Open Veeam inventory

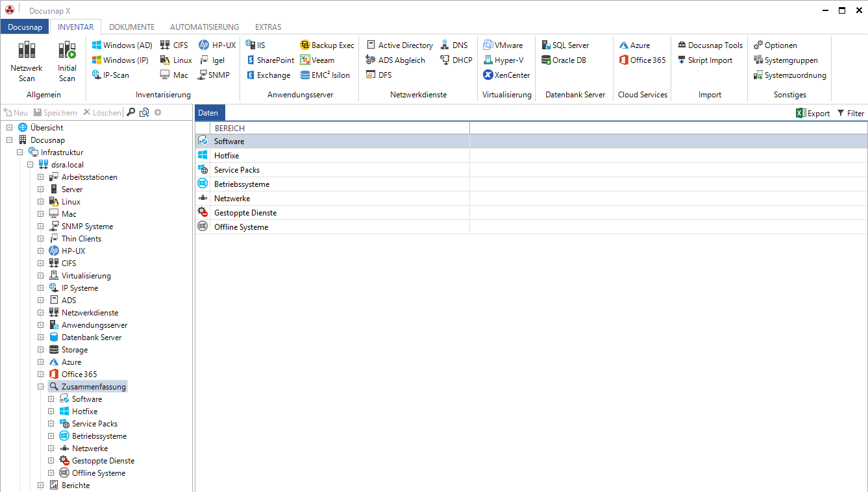point(317,60)
